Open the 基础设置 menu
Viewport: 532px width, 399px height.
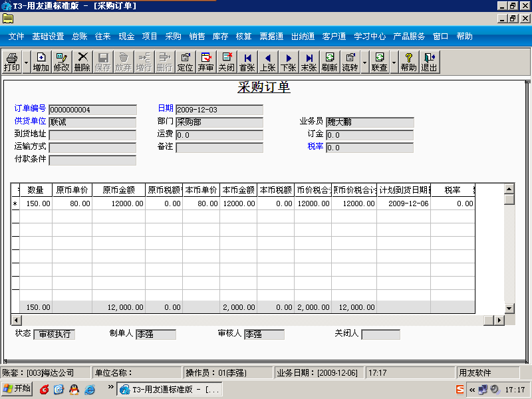[x=48, y=37]
